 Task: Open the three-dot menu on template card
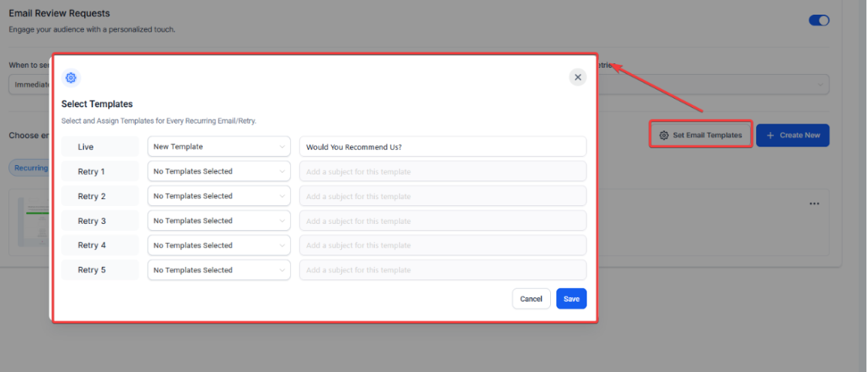pos(814,204)
